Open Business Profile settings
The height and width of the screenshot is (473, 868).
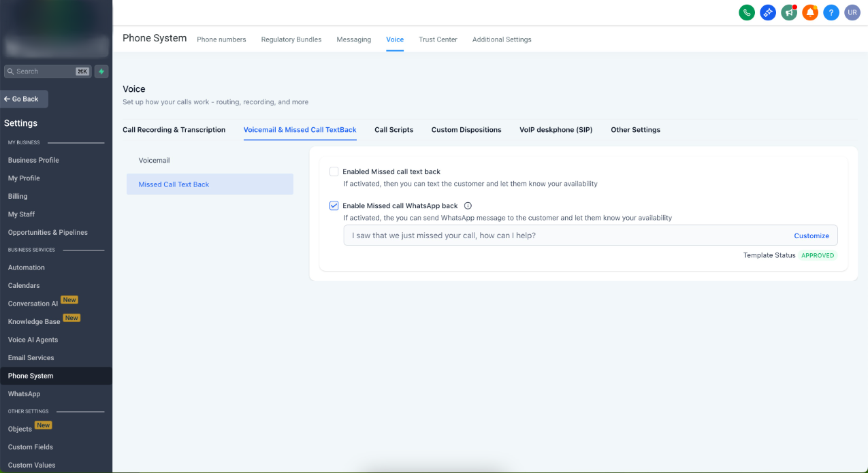[33, 160]
